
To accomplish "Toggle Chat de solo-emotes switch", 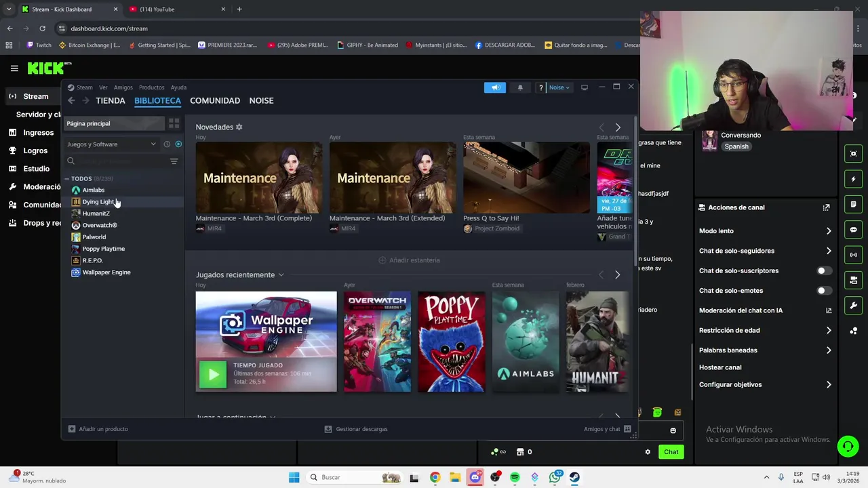I will click(x=823, y=290).
